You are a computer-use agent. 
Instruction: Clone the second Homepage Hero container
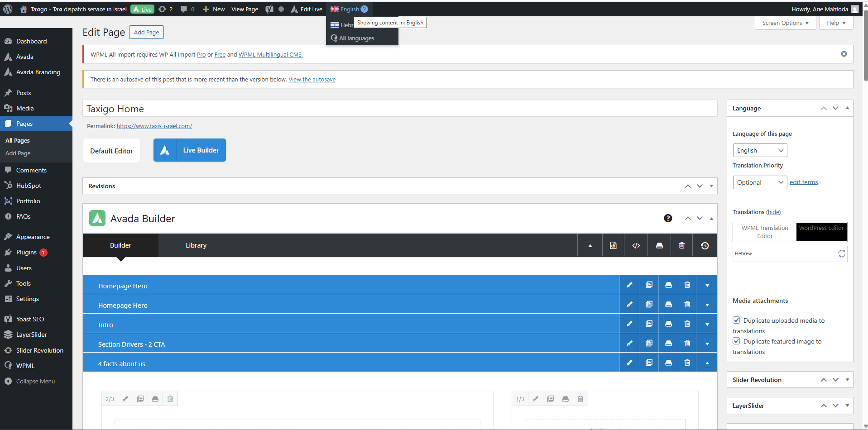pos(649,304)
